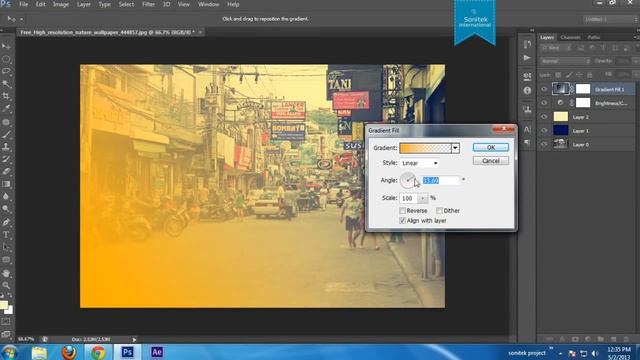The width and height of the screenshot is (640, 360).
Task: Select the Elliptical Marquee tool
Action: coord(6,59)
